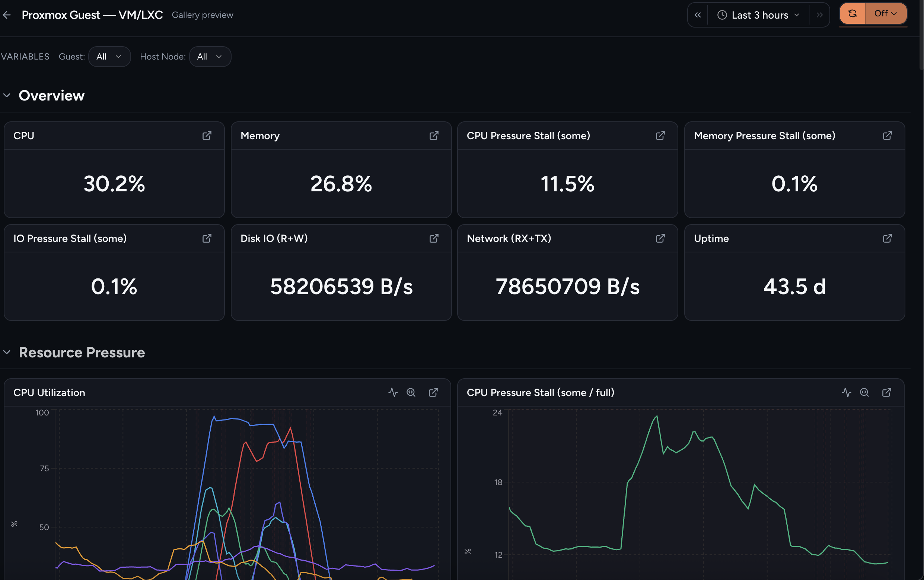Open the auto-refresh Off dropdown
The height and width of the screenshot is (580, 924).
click(x=886, y=14)
